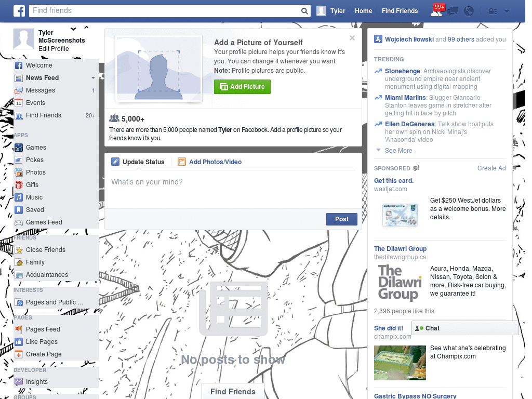Click the Home menu item
Image resolution: width=532 pixels, height=399 pixels.
(363, 11)
